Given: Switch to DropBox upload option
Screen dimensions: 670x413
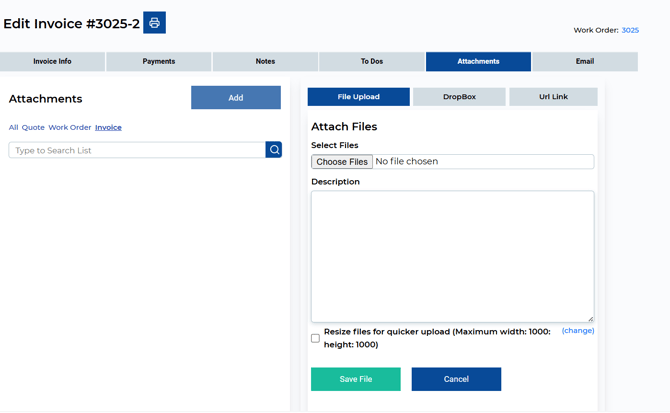Looking at the screenshot, I should (459, 97).
